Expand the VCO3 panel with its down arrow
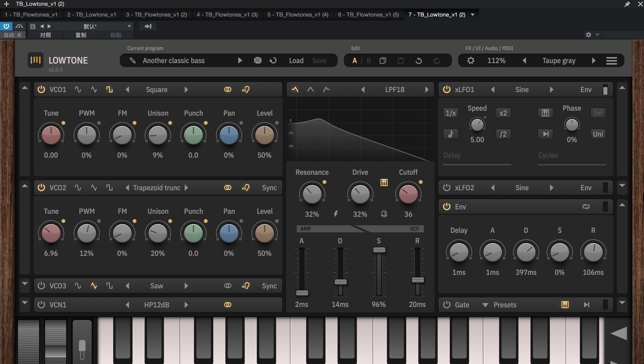The height and width of the screenshot is (364, 644). point(25,284)
